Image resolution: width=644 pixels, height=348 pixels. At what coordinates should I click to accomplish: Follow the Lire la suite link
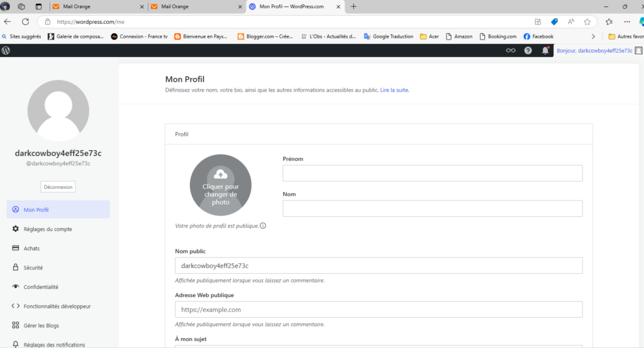(394, 90)
